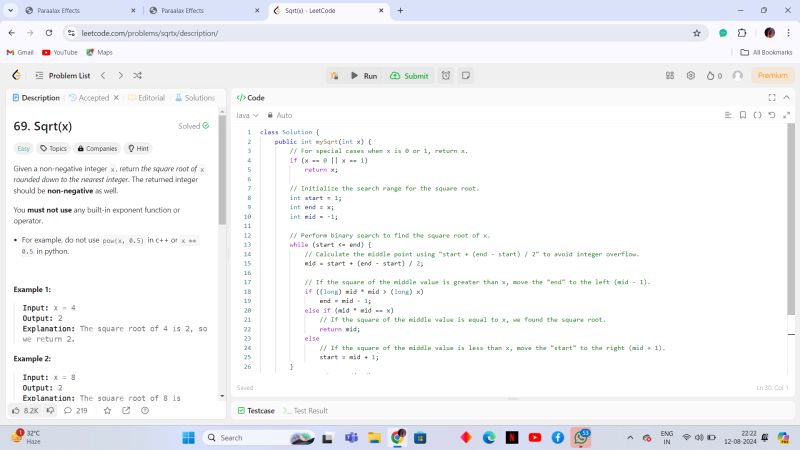Check the streak fire counter
Image resolution: width=800 pixels, height=450 pixels.
point(714,76)
